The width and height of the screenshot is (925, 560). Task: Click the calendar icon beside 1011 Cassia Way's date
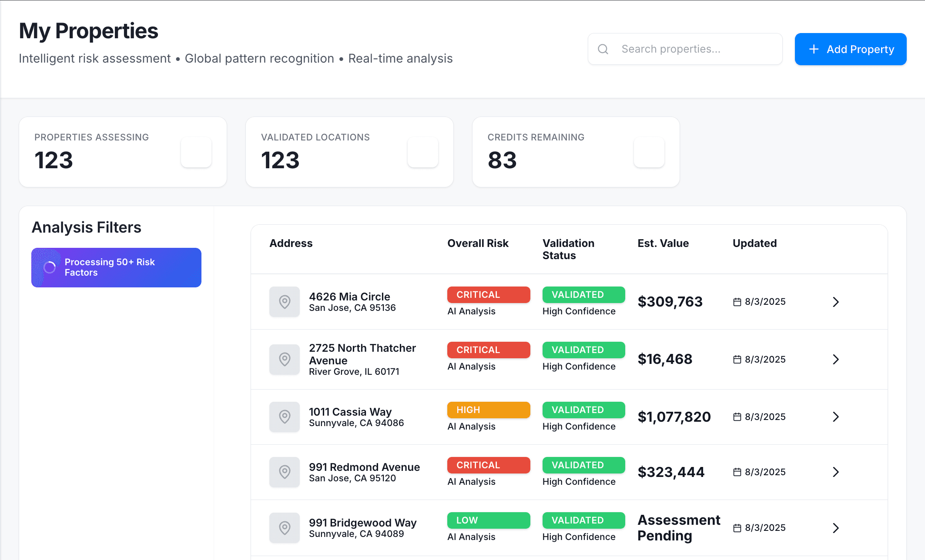(x=737, y=417)
